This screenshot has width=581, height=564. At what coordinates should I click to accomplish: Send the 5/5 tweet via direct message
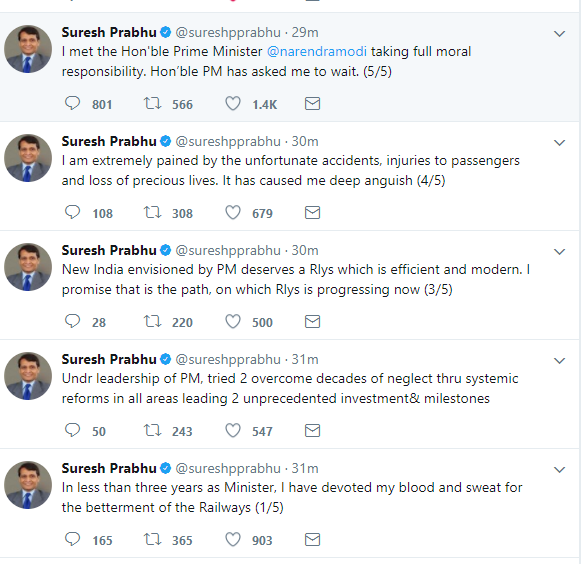tap(312, 103)
